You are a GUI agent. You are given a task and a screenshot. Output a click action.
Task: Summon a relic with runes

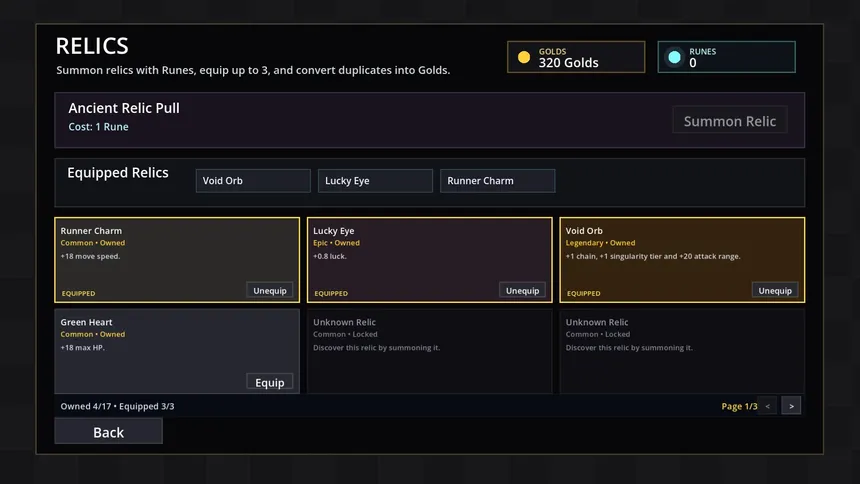pos(729,120)
